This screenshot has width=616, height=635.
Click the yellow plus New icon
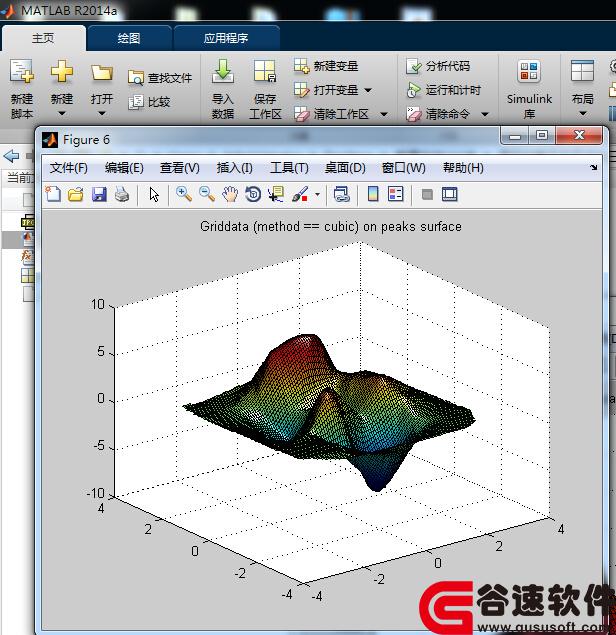[x=62, y=71]
